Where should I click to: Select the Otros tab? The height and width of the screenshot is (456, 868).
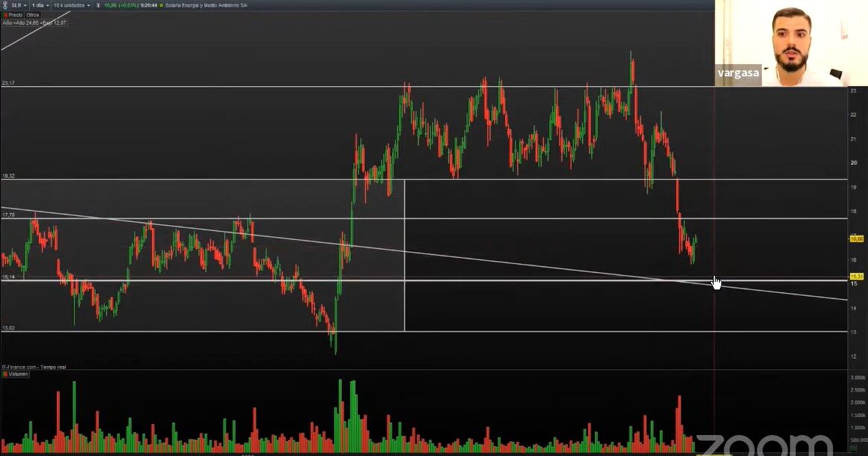[x=33, y=15]
